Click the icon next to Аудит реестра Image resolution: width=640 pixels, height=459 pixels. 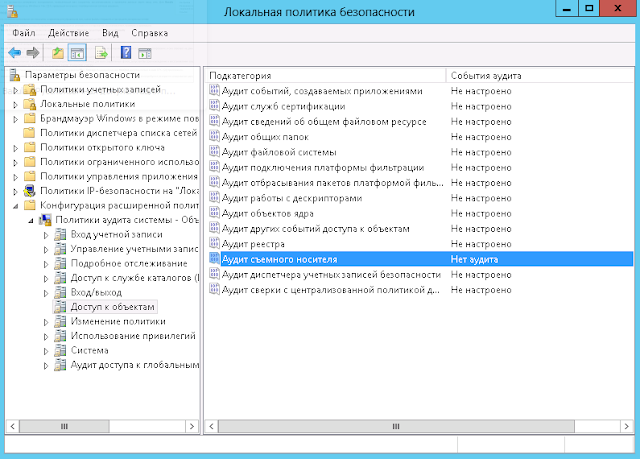point(214,244)
